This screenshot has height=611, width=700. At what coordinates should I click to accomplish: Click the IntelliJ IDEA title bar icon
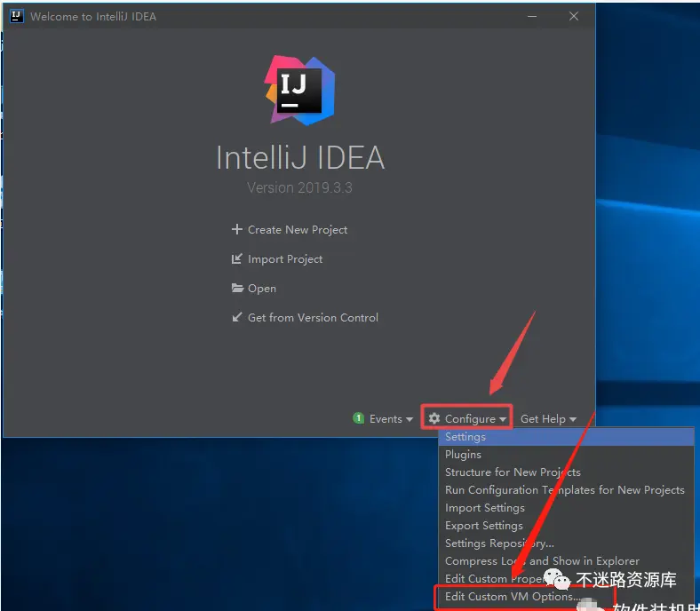pyautogui.click(x=17, y=16)
